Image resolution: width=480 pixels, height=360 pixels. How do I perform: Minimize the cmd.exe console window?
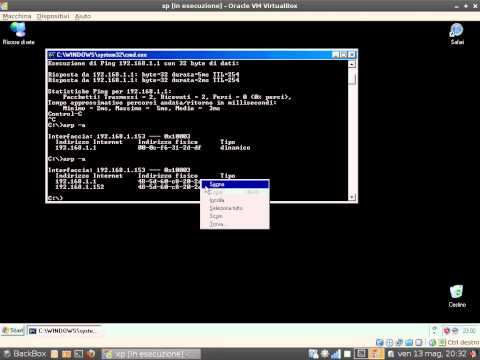tap(336, 54)
